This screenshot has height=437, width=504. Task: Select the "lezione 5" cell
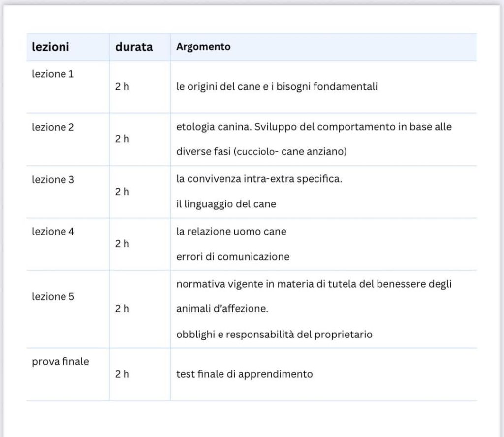click(x=53, y=296)
